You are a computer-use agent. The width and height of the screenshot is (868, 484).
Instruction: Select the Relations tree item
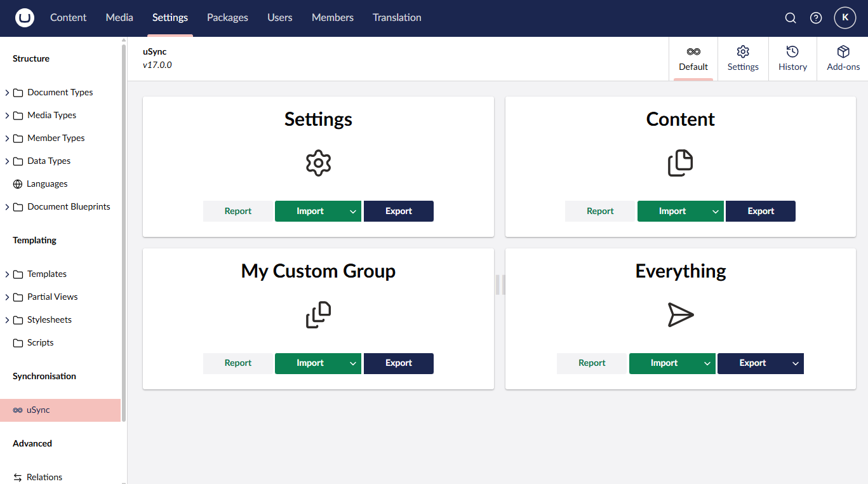pyautogui.click(x=60, y=478)
